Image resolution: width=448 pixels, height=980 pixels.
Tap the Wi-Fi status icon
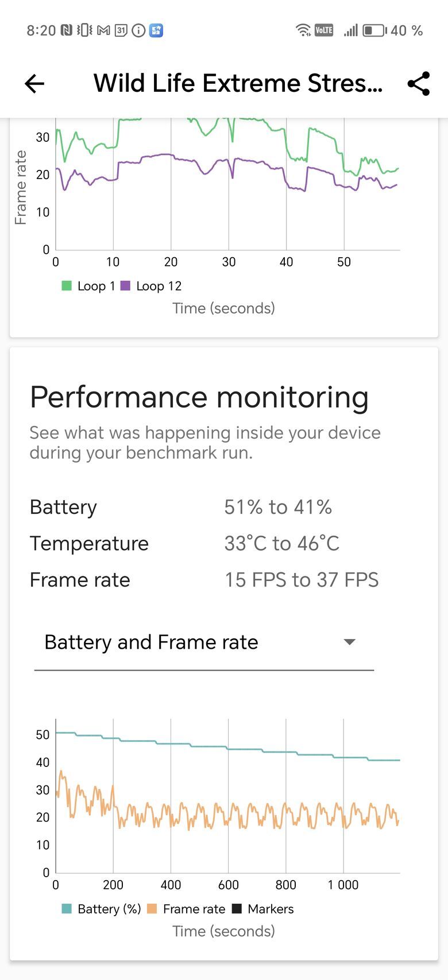point(303,30)
